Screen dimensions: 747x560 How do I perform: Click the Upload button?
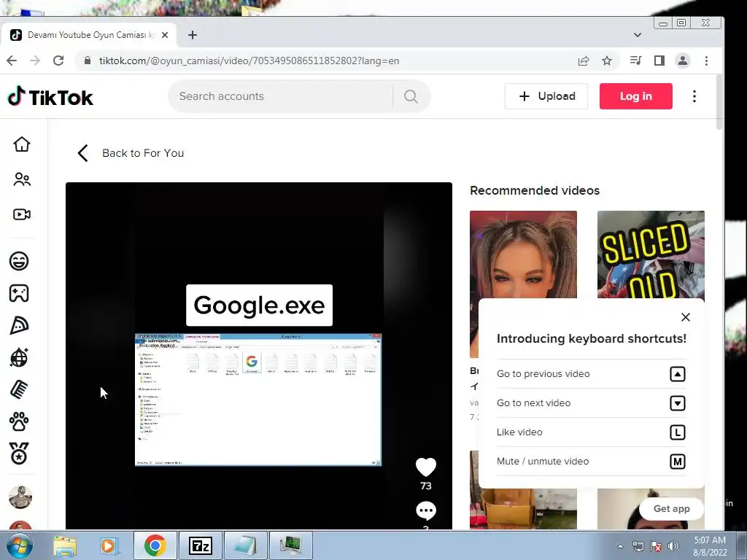pyautogui.click(x=546, y=96)
